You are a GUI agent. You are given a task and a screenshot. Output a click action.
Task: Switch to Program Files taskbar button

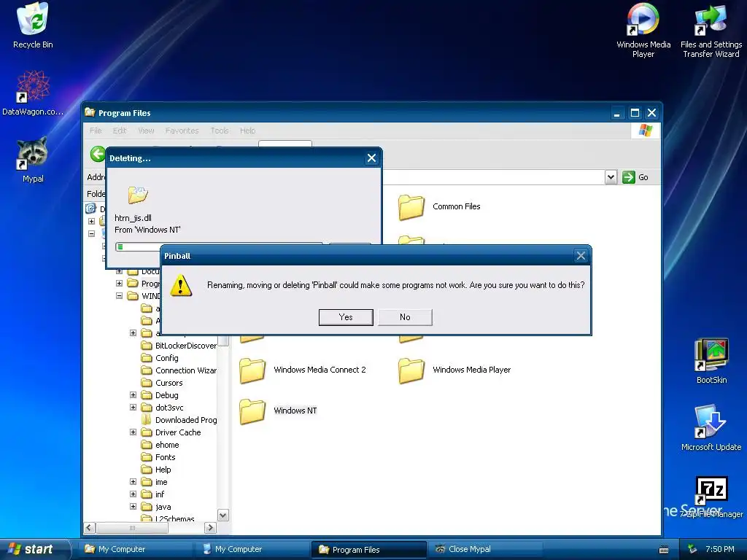point(368,550)
